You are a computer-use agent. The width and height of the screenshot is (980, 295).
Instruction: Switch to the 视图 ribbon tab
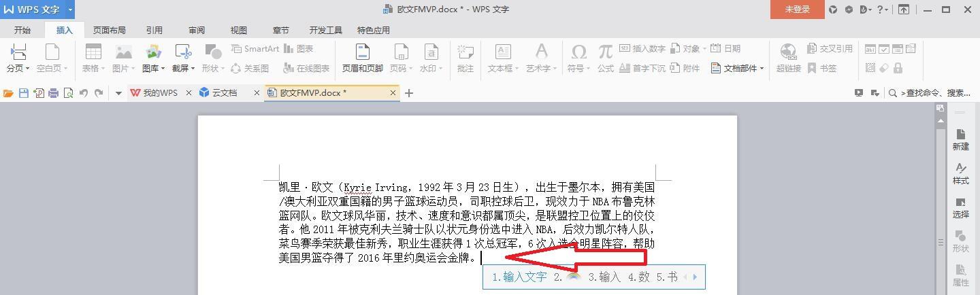coord(238,30)
